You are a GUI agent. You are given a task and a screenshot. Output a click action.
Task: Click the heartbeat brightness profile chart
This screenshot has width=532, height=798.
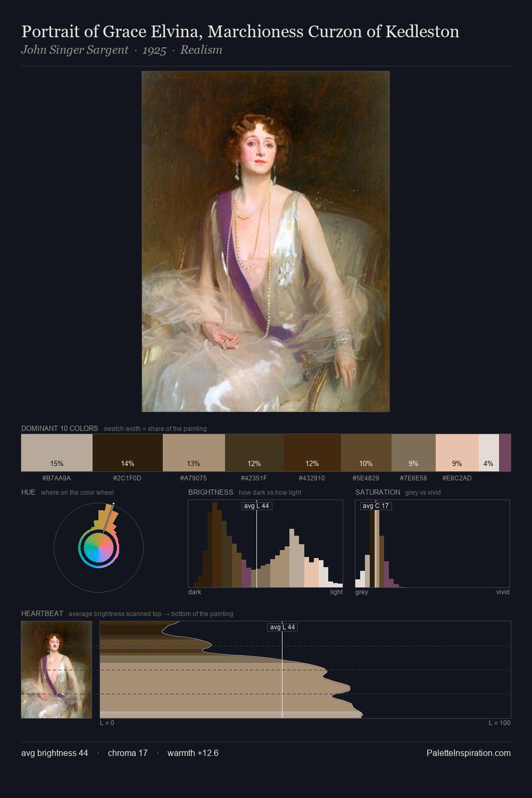click(x=305, y=670)
